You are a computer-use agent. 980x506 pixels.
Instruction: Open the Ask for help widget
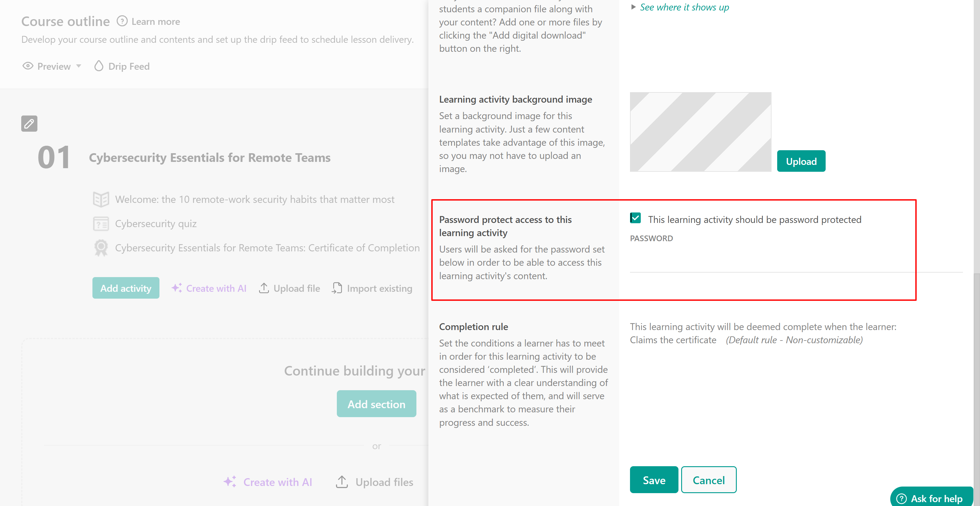coord(932,498)
